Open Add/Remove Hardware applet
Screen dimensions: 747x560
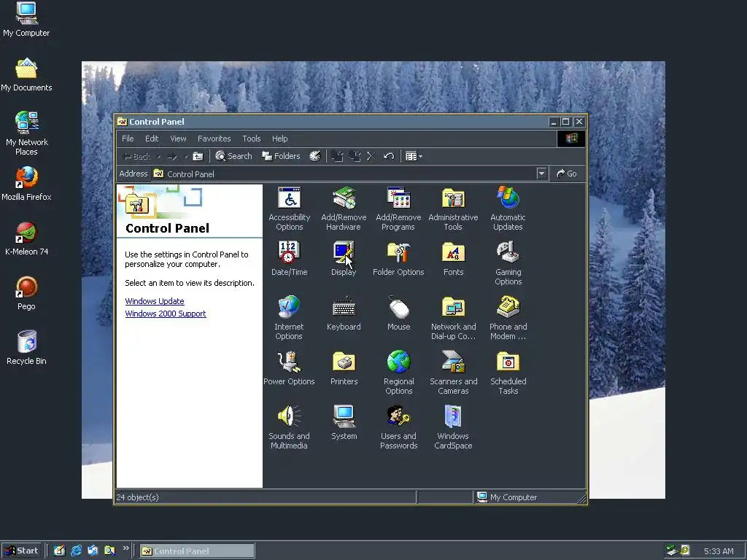click(344, 209)
